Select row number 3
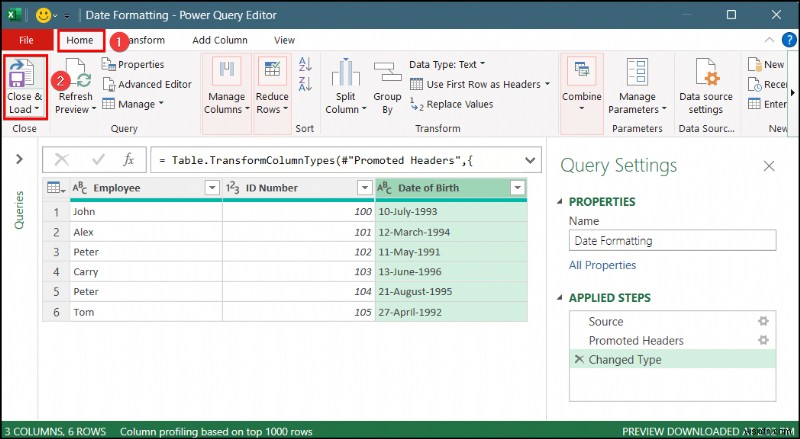 56,252
